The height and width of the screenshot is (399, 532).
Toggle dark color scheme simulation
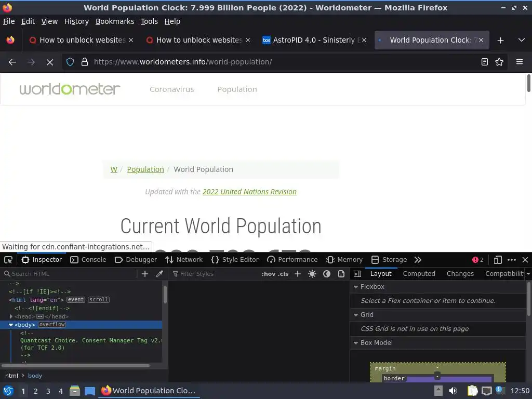[327, 274]
